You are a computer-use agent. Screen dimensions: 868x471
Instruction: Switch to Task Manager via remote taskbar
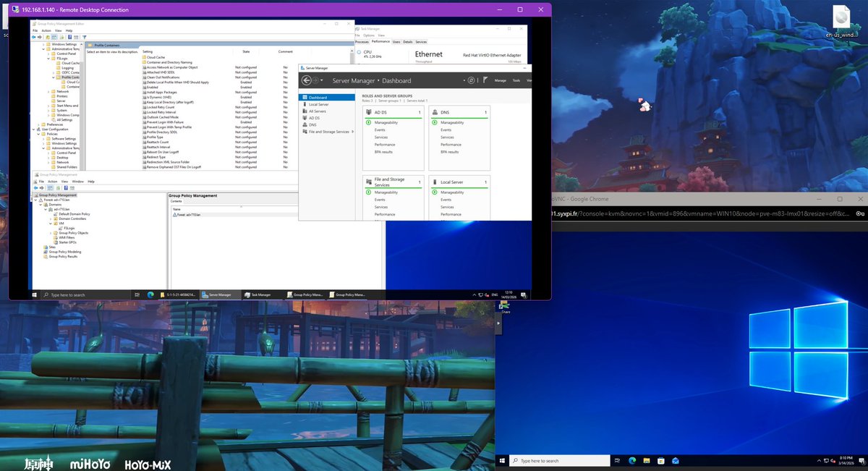tap(263, 294)
